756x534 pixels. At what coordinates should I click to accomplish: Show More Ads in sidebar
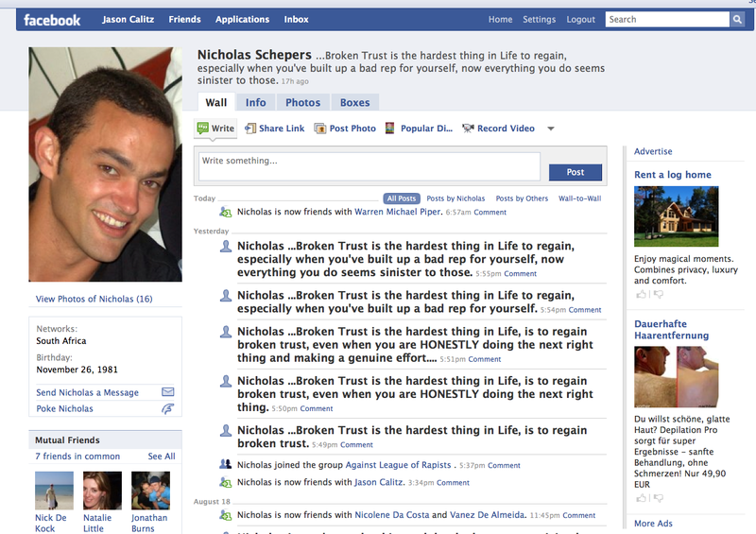point(653,523)
